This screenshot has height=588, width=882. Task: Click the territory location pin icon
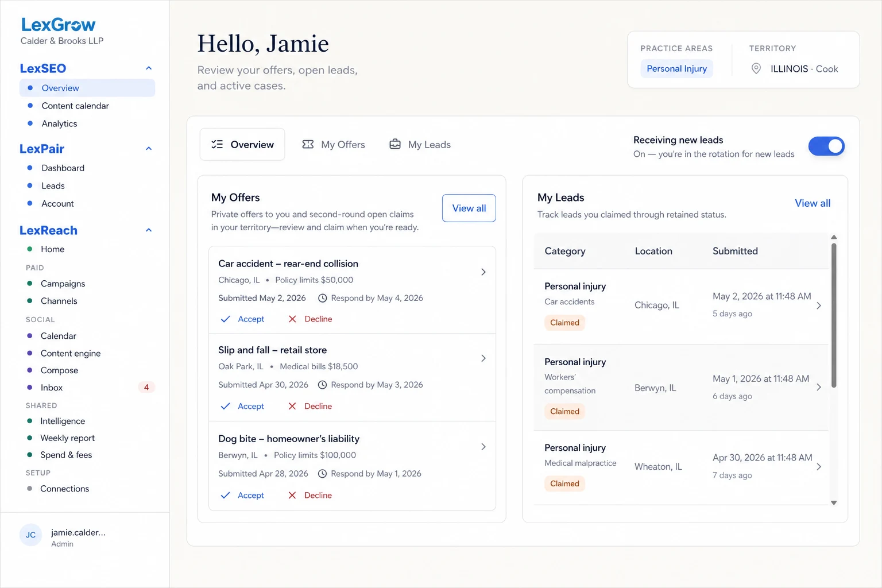pos(756,68)
